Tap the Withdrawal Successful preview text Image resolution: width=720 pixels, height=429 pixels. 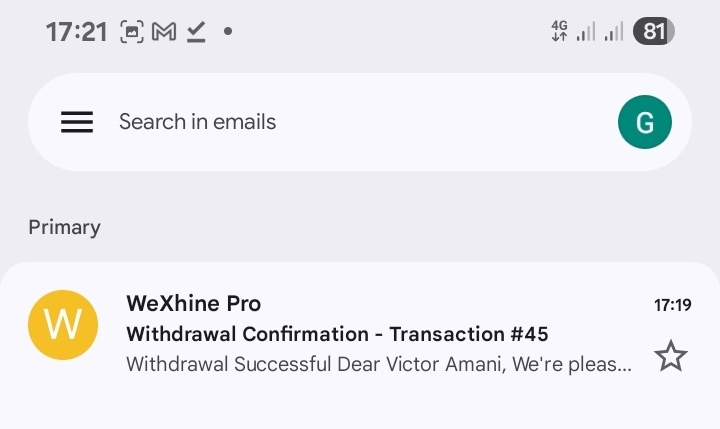(378, 363)
